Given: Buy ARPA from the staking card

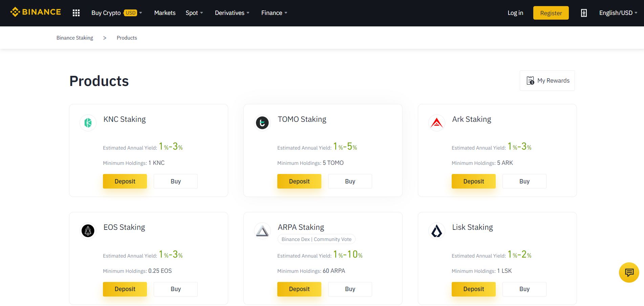Looking at the screenshot, I should (x=350, y=289).
